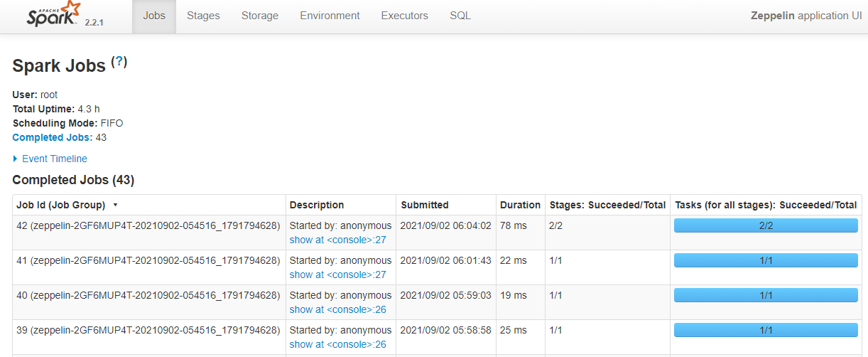Open 'show at <console>:26' for job 40
868x357 pixels.
pos(338,309)
